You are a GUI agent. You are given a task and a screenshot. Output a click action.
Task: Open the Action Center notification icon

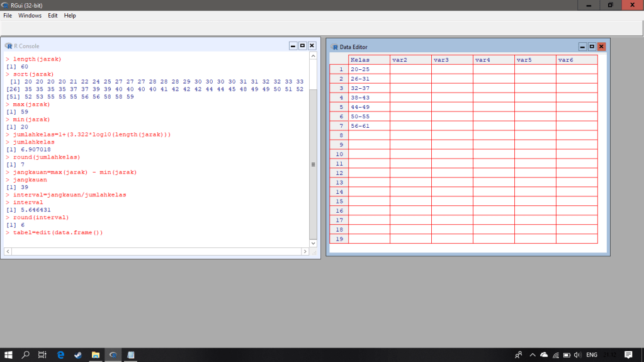pos(628,355)
